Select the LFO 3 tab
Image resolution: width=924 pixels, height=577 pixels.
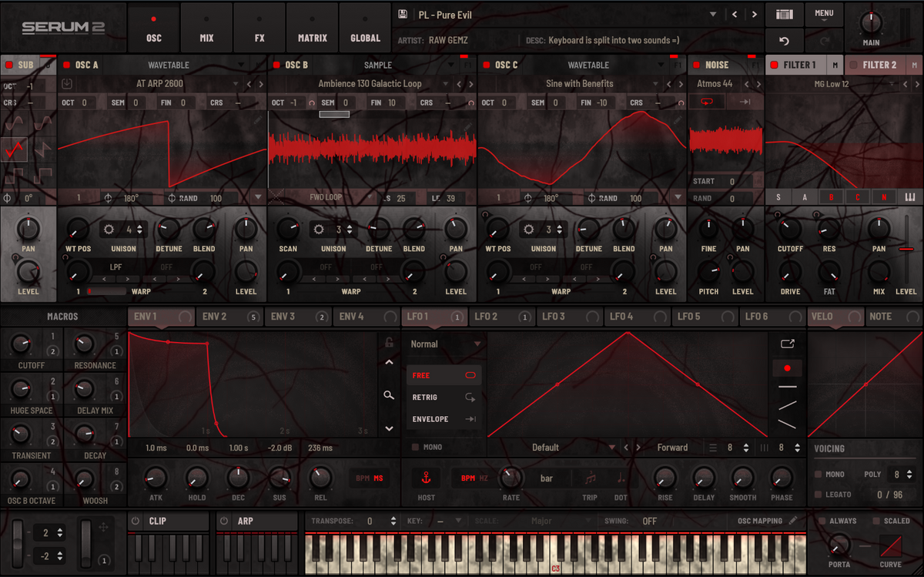tap(569, 317)
